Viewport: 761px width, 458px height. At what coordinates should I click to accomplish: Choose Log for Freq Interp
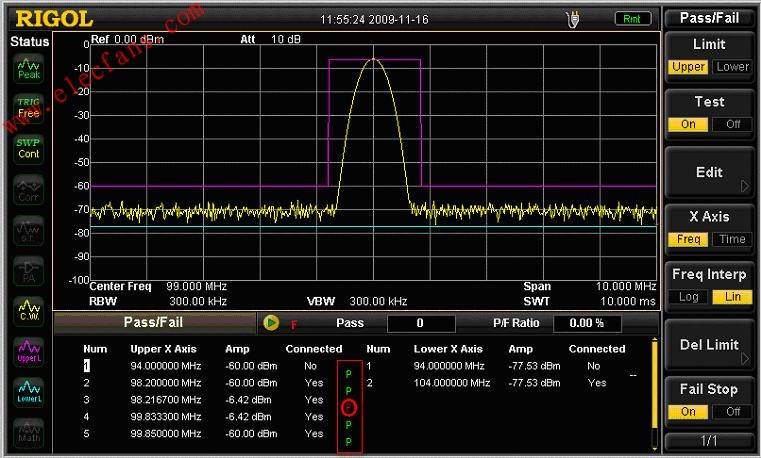(689, 297)
